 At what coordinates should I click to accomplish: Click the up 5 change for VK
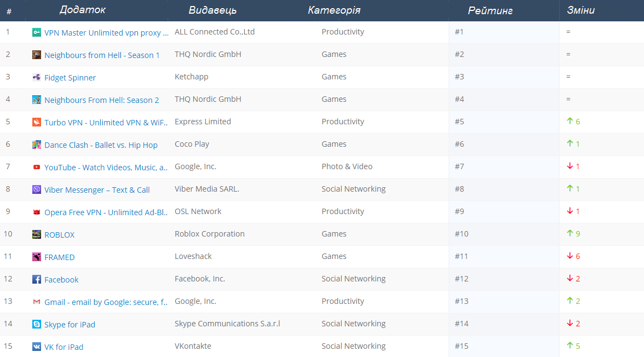pos(573,346)
